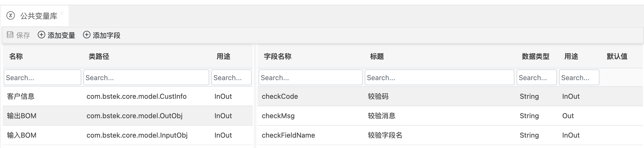Close the 公共变量库 tab

pyautogui.click(x=62, y=13)
